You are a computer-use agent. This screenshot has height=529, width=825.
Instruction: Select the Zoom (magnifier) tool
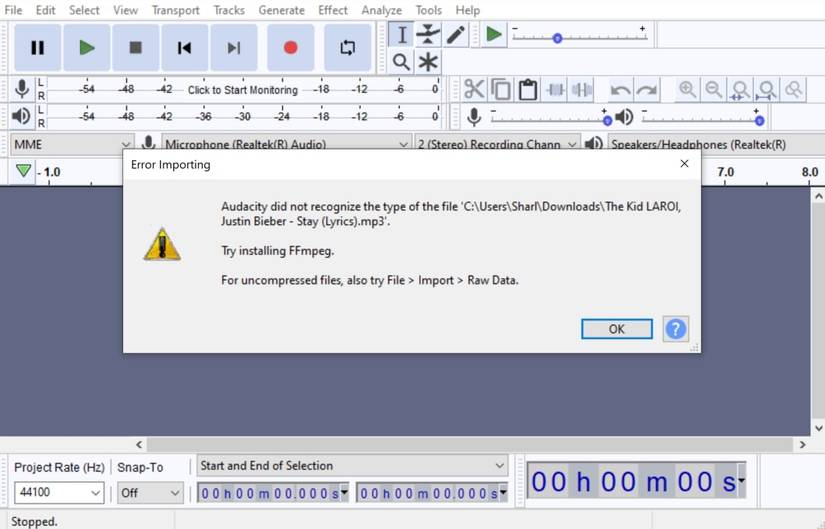(x=401, y=62)
